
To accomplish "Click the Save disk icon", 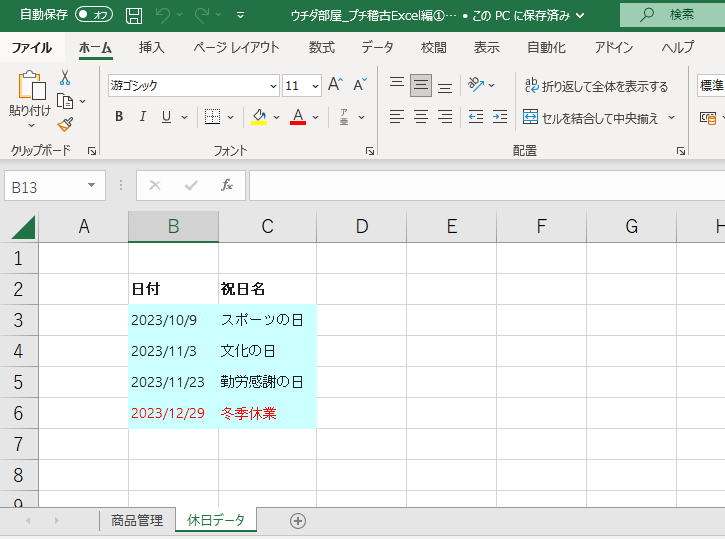I will [x=134, y=15].
